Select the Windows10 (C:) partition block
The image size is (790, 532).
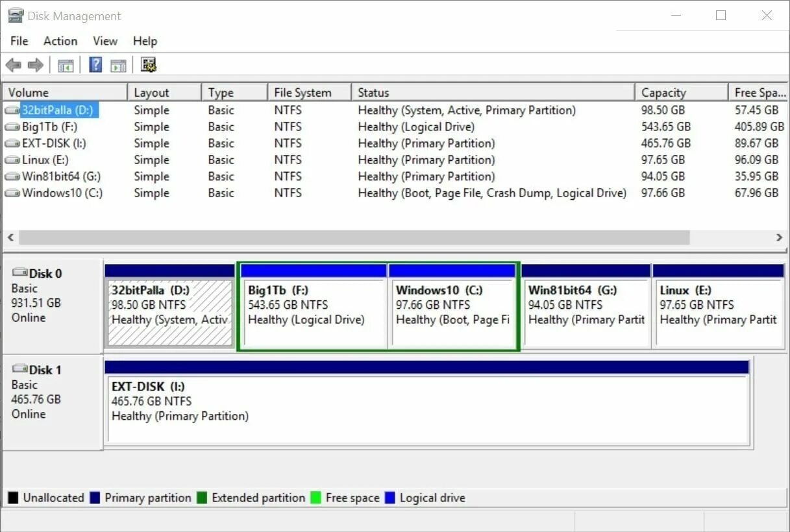452,306
